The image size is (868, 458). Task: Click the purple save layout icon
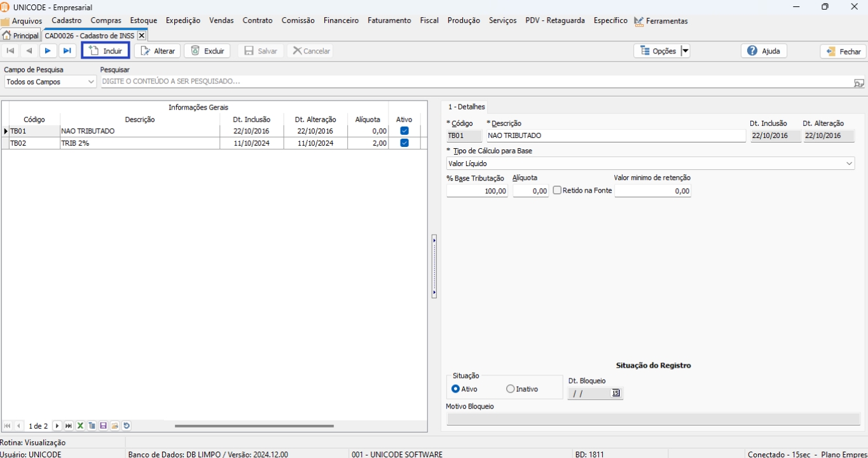pyautogui.click(x=103, y=426)
